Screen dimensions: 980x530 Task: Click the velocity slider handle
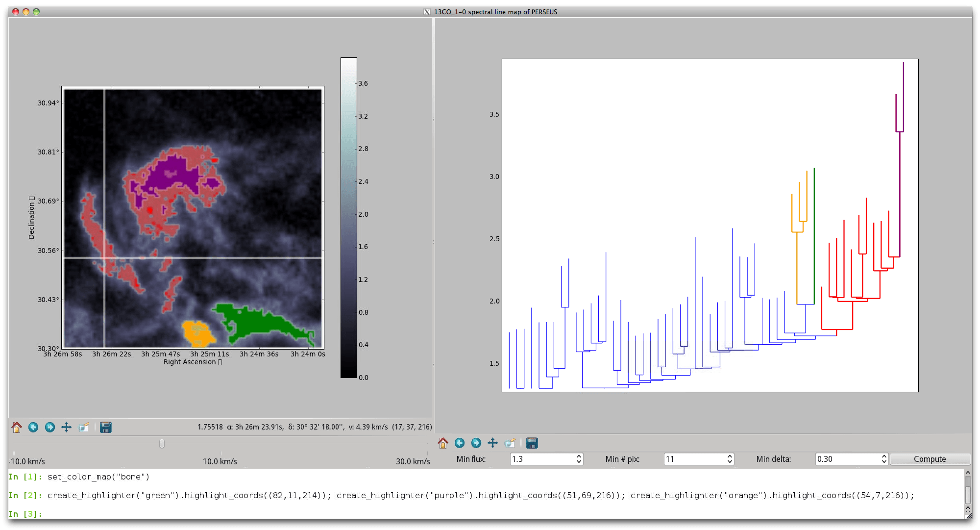click(162, 443)
